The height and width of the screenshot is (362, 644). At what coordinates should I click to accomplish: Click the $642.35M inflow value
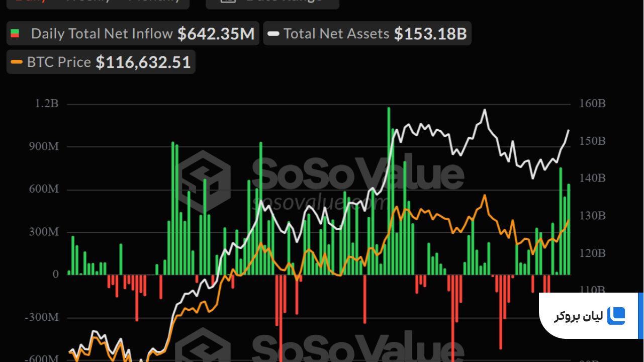(x=216, y=34)
